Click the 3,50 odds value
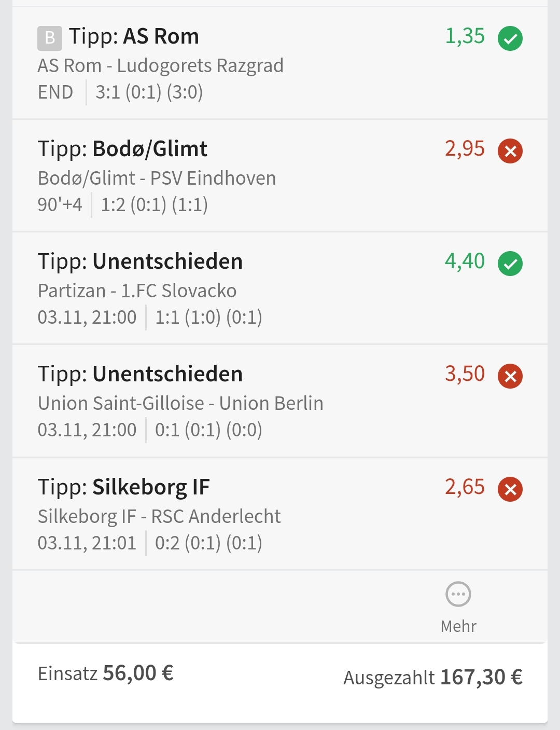This screenshot has width=560, height=730. [465, 374]
